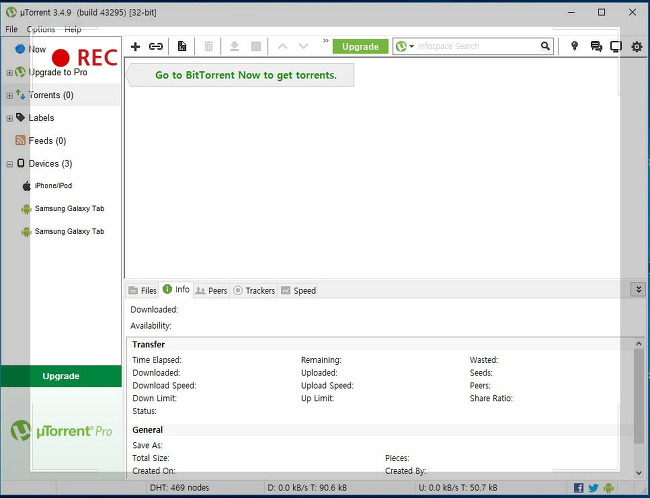Open the Options menu
The height and width of the screenshot is (498, 650).
tap(41, 29)
